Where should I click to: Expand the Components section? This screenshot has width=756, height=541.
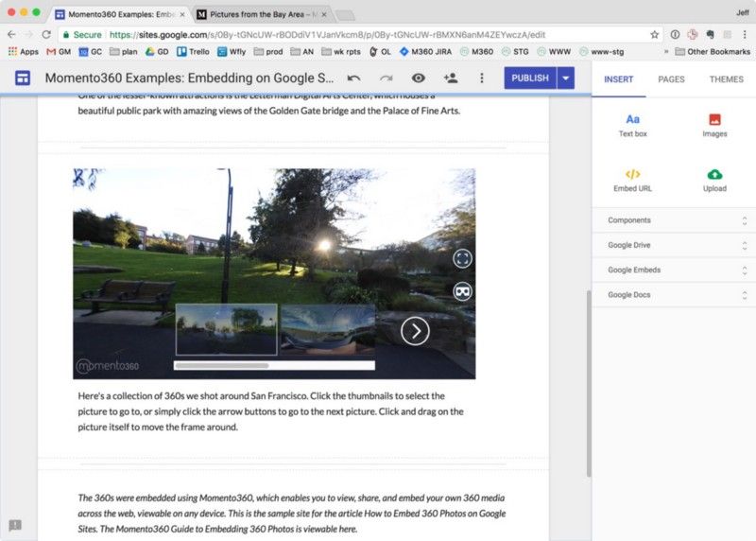(674, 220)
